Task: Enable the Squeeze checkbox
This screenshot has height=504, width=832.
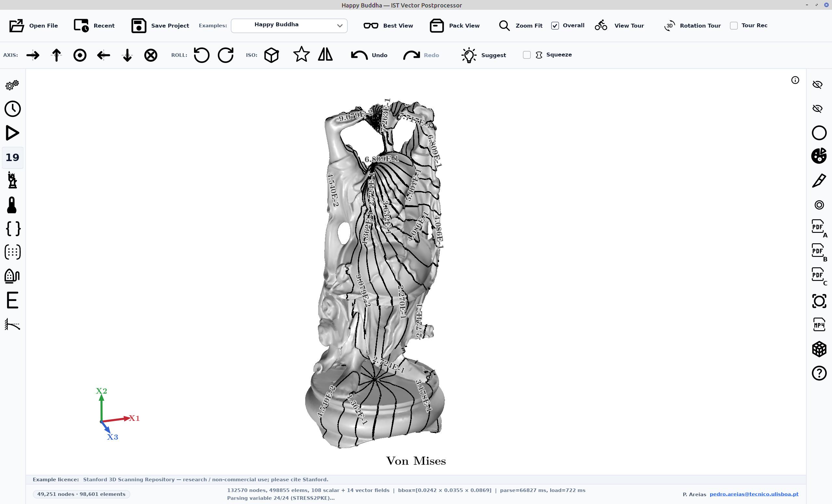Action: tap(526, 55)
